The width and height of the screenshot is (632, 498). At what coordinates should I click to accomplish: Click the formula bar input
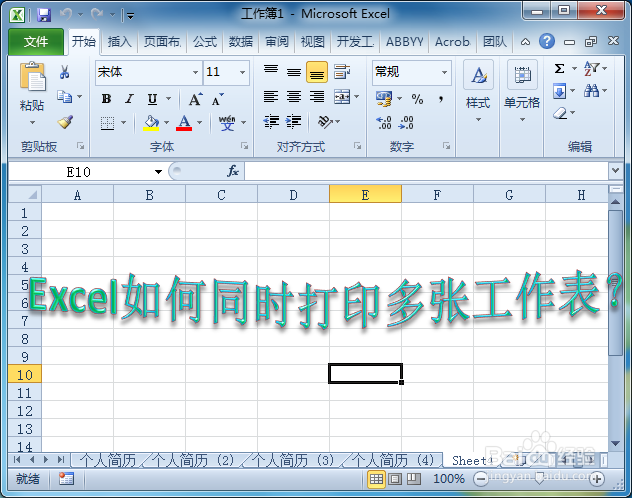(426, 172)
